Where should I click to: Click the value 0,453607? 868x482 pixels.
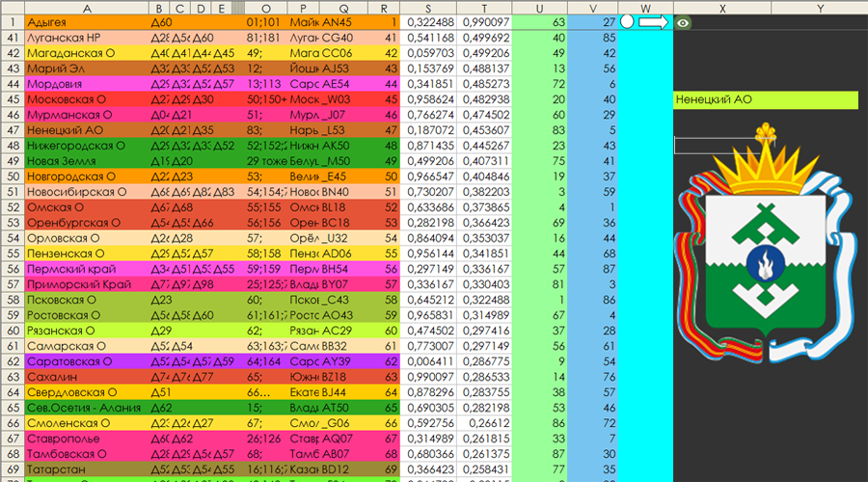[x=484, y=130]
